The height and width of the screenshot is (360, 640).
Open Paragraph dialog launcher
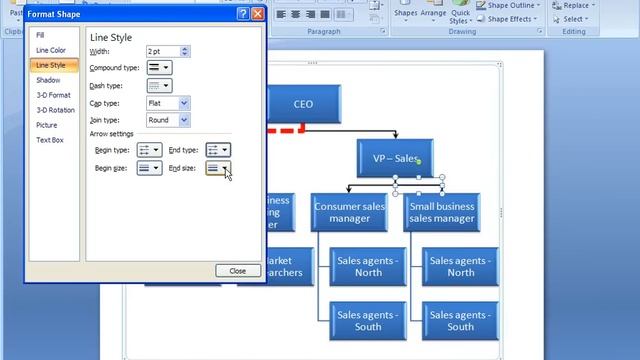point(383,31)
